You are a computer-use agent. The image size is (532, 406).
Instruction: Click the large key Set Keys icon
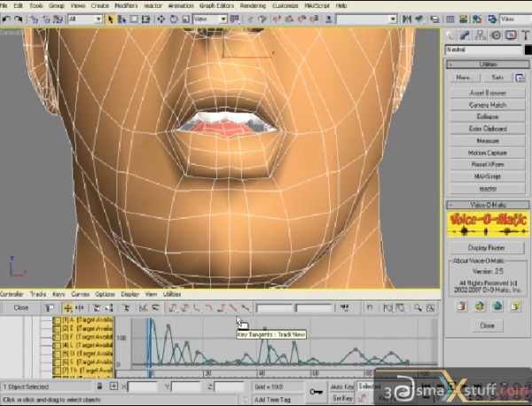316,392
